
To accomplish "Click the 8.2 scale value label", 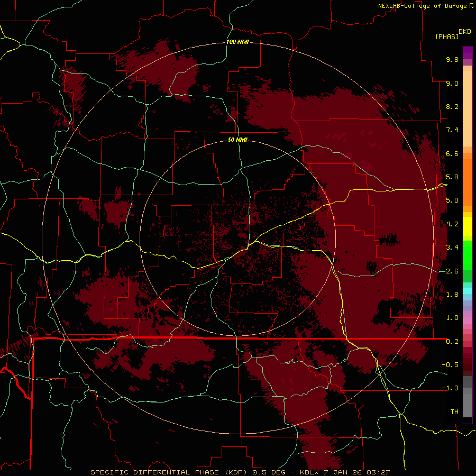I will click(x=452, y=106).
